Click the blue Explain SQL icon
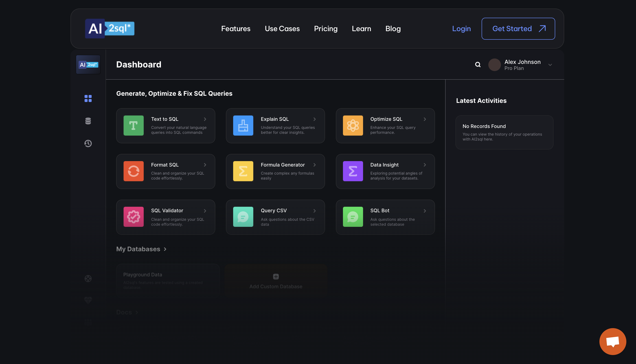636x364 pixels. (x=243, y=126)
